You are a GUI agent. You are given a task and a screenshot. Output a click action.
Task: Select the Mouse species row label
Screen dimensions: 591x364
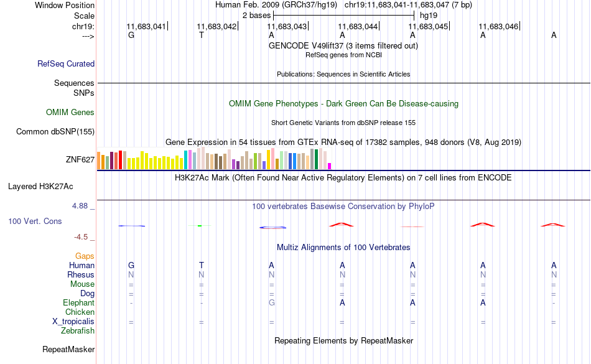pyautogui.click(x=82, y=284)
